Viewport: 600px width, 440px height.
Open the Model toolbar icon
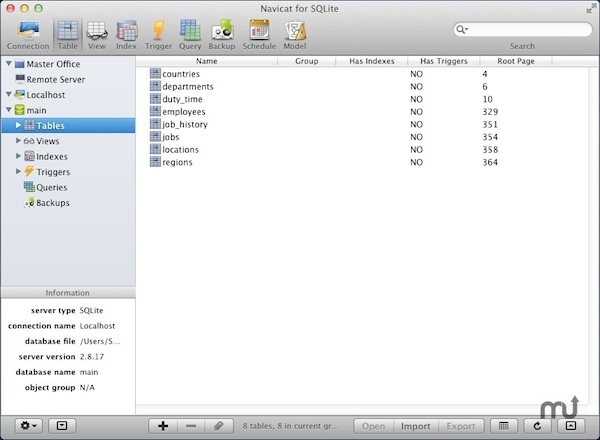click(x=295, y=35)
